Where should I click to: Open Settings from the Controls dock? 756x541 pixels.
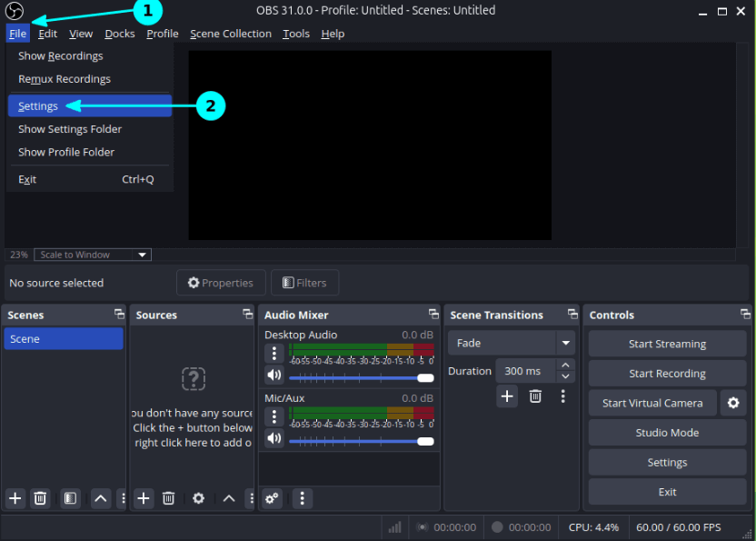(667, 462)
